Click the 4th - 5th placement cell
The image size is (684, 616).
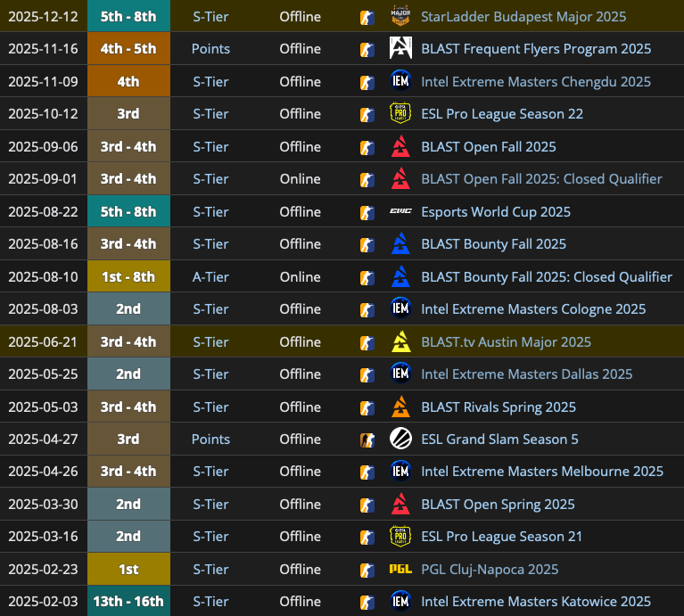click(128, 48)
